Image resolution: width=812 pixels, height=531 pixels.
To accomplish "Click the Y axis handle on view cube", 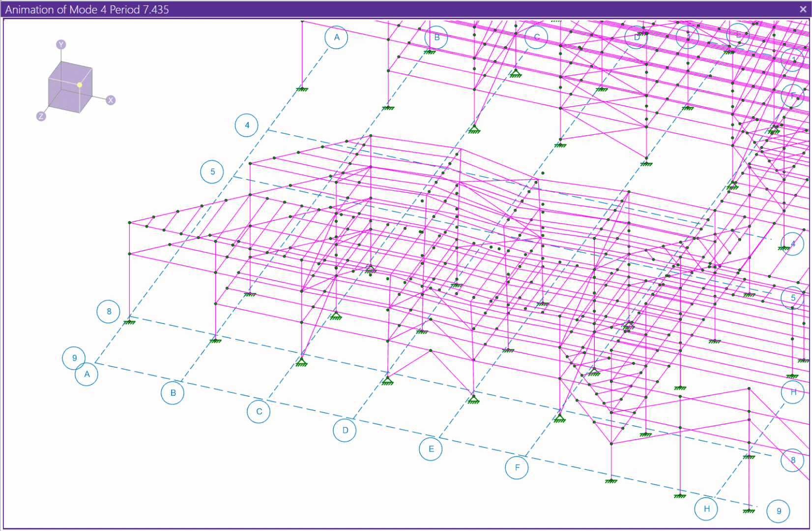I will 61,45.
